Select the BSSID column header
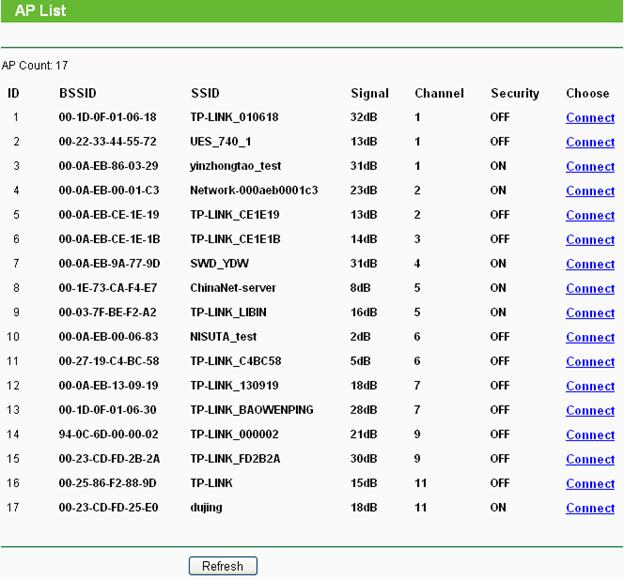The image size is (624, 579). point(78,93)
